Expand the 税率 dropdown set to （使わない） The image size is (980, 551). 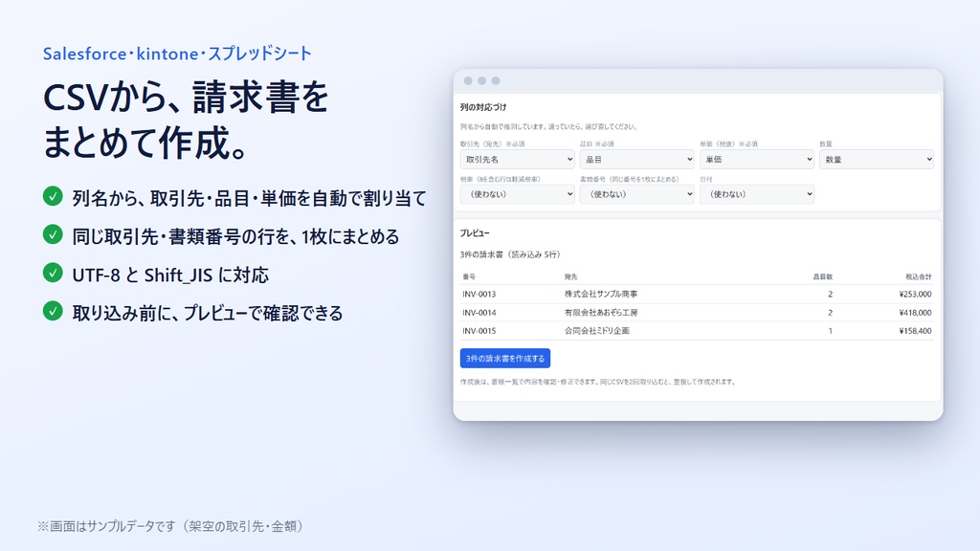point(518,194)
